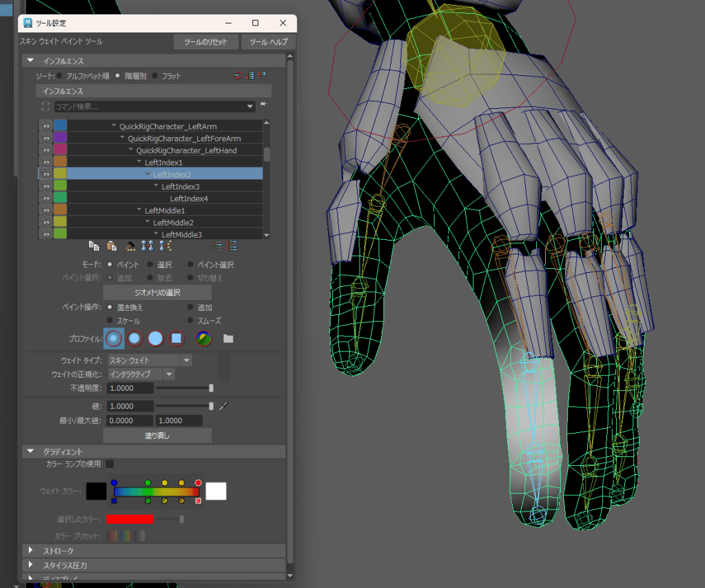Select QuickRigCharacter_LeftHand in the influence list
The height and width of the screenshot is (588, 705).
click(x=186, y=150)
